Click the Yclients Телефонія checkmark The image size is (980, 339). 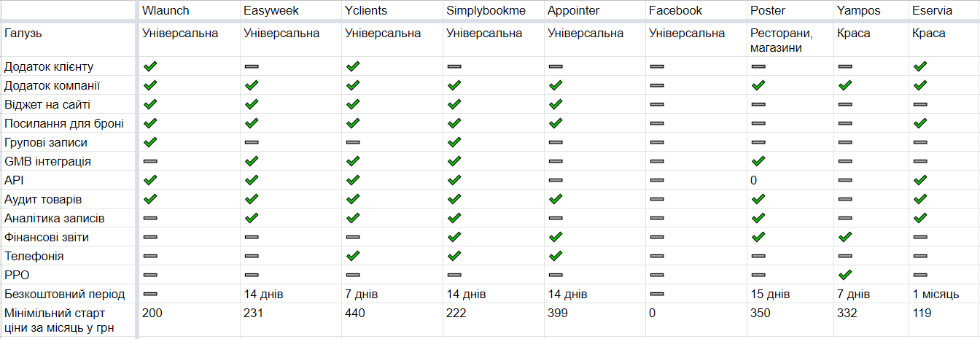point(353,256)
